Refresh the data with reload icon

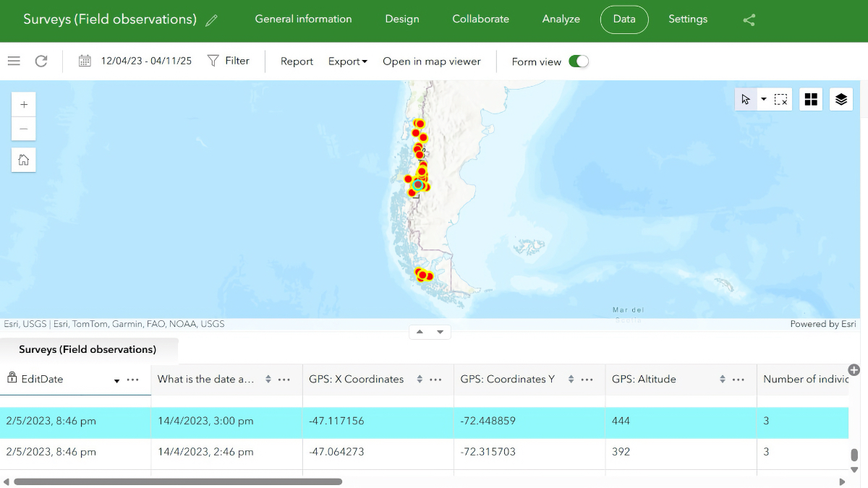(41, 61)
